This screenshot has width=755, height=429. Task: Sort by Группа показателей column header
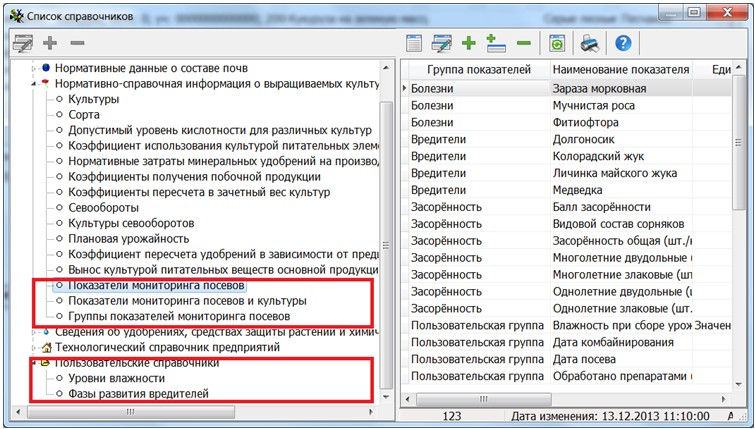click(474, 69)
